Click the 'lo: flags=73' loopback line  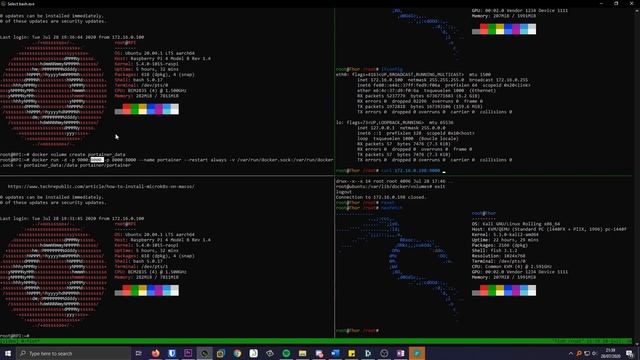point(395,122)
